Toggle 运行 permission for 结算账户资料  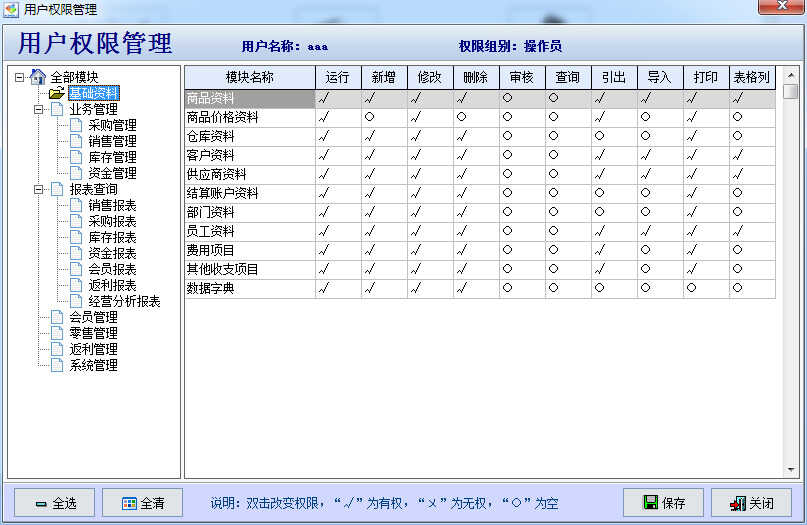[338, 193]
